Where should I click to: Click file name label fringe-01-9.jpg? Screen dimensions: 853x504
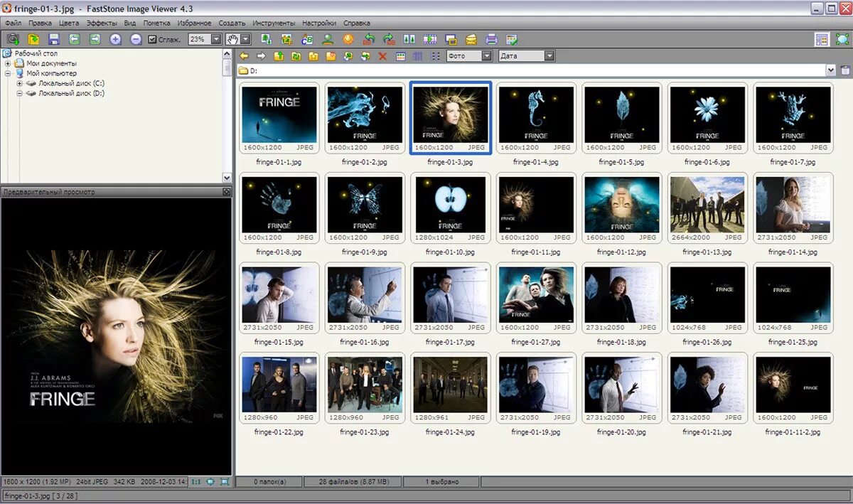point(364,252)
